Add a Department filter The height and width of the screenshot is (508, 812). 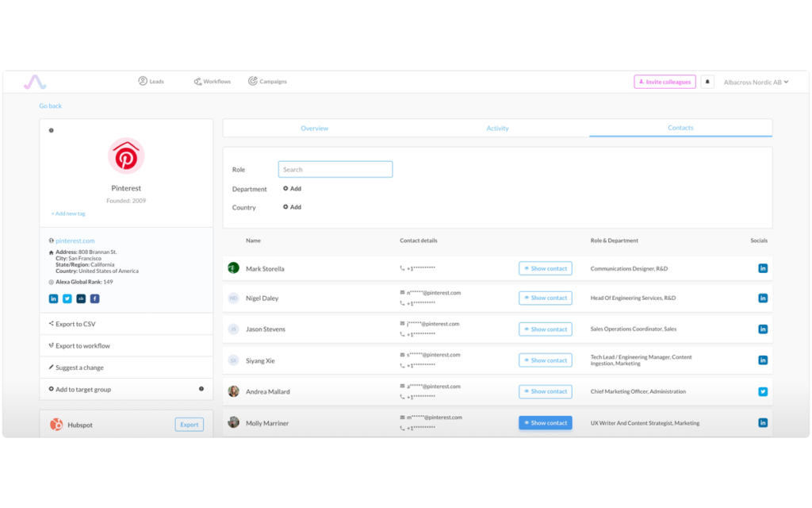(x=292, y=189)
